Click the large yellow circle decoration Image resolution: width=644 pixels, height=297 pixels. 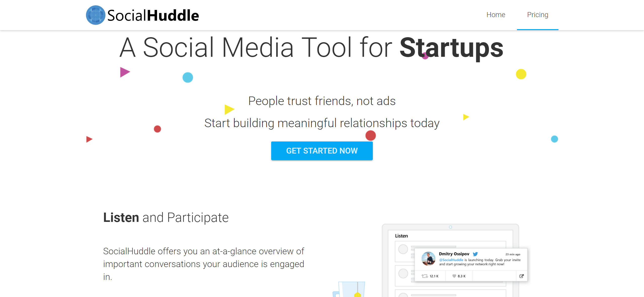pyautogui.click(x=521, y=74)
